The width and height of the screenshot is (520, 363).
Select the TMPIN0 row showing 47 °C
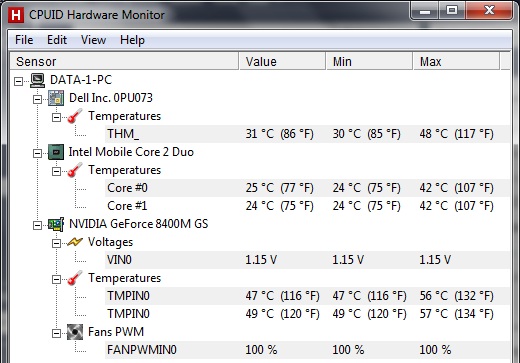point(307,296)
